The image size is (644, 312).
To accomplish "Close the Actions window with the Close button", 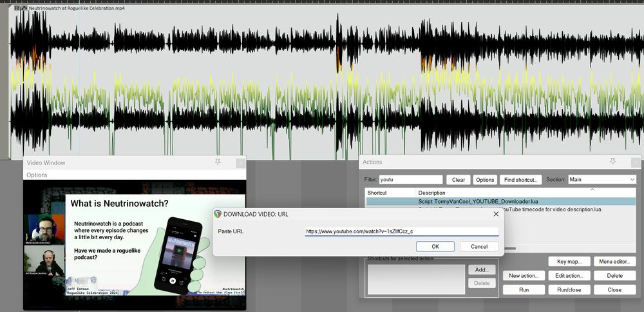I will 614,289.
